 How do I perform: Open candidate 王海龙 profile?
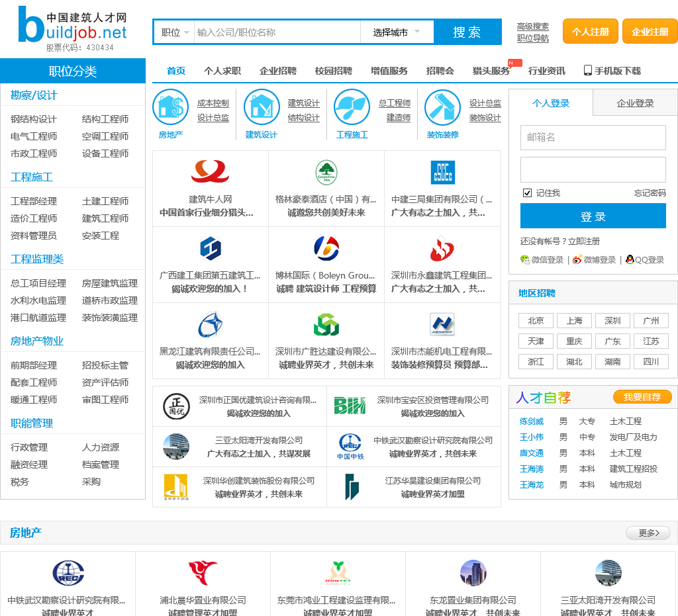(x=532, y=485)
